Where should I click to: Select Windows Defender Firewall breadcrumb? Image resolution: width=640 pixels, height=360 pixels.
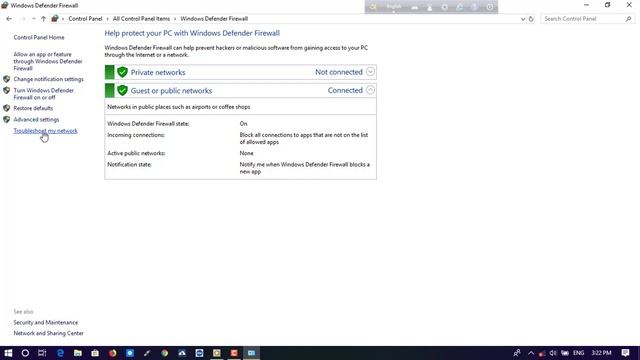click(x=214, y=19)
